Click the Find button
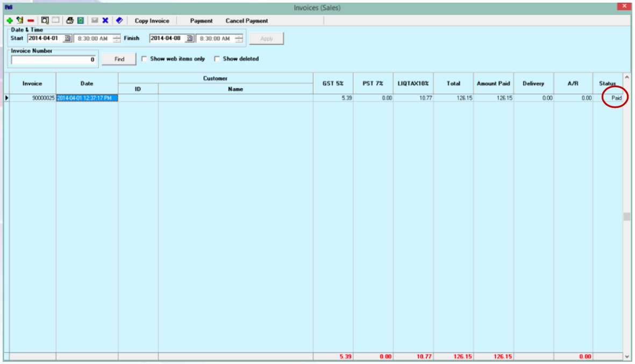Viewport: 635px width, 364px height. tap(119, 59)
